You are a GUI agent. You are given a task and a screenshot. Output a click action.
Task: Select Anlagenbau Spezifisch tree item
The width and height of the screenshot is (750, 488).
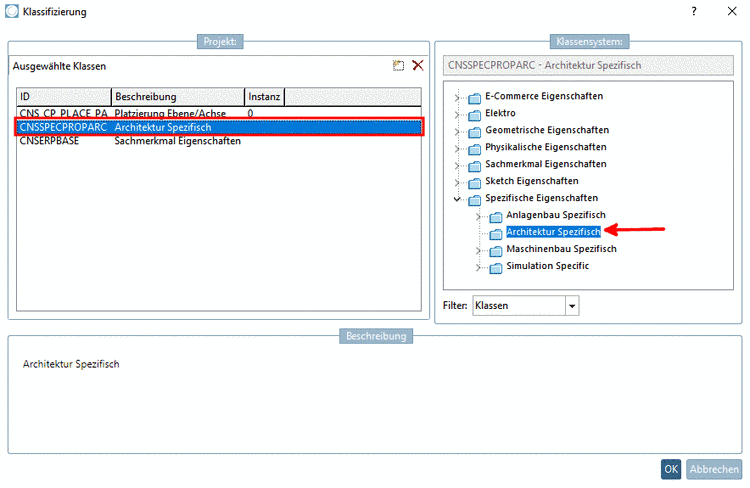[556, 215]
